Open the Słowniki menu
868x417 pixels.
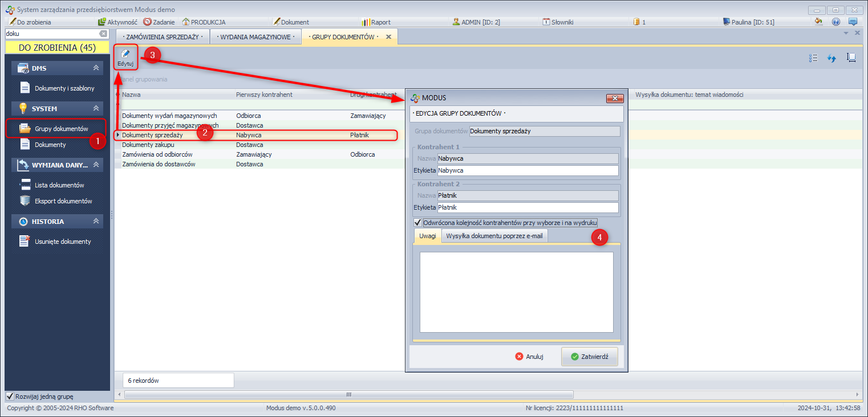pos(561,22)
